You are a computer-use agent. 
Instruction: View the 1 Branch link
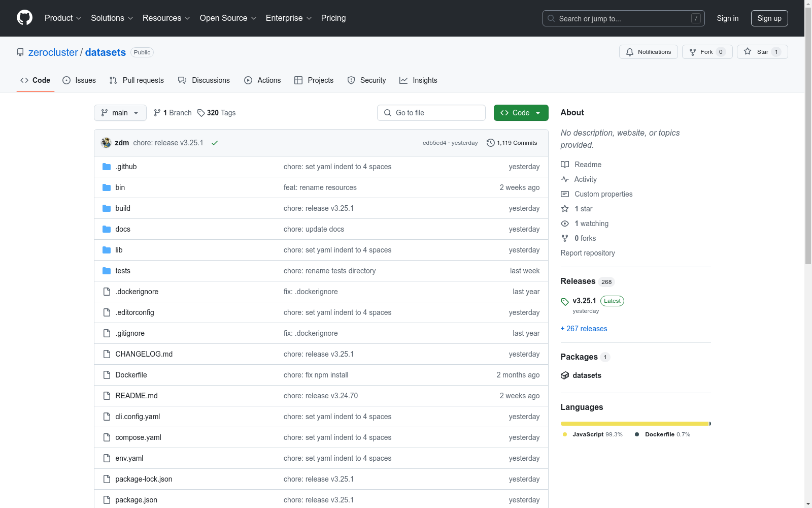click(173, 113)
